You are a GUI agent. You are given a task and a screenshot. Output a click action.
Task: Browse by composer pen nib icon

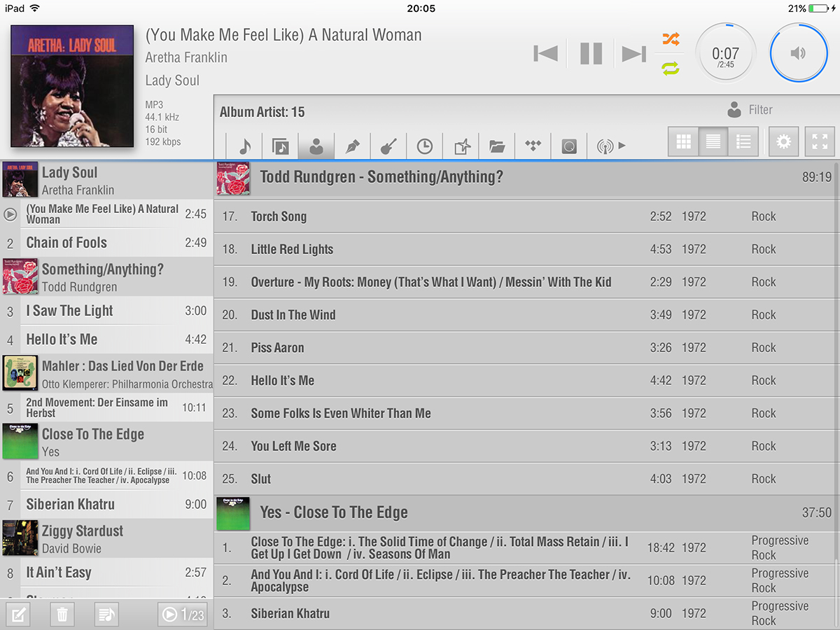352,146
